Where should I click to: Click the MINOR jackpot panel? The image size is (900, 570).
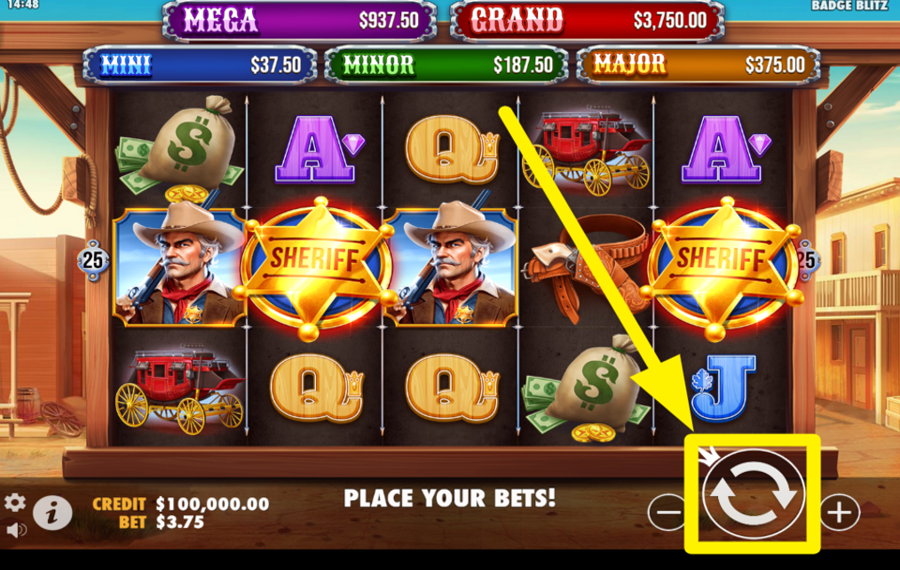(446, 65)
